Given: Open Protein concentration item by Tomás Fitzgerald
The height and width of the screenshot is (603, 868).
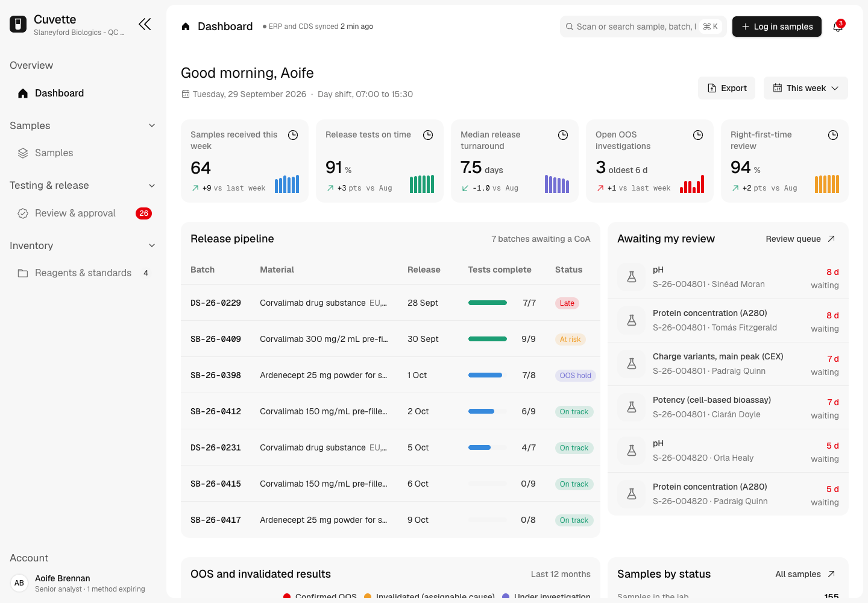Looking at the screenshot, I should click(728, 321).
